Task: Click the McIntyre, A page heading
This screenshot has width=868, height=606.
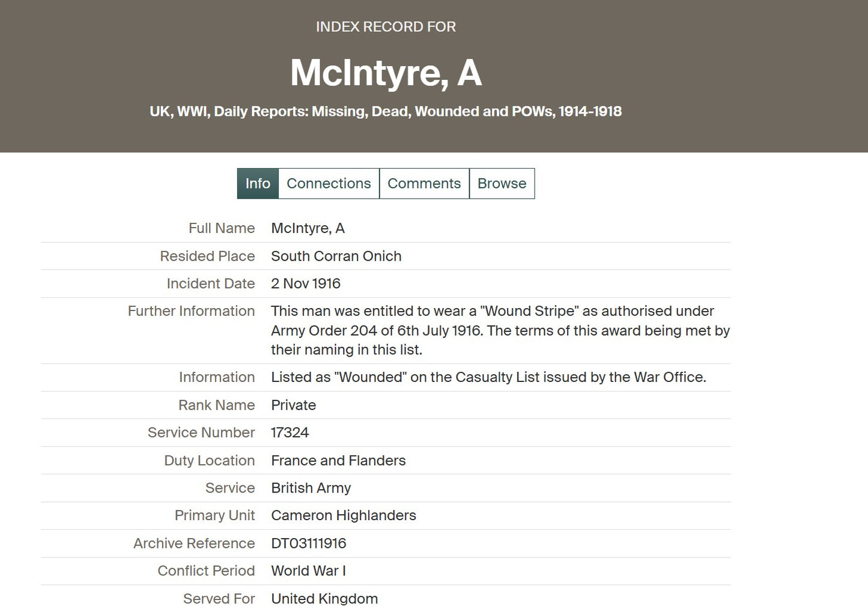Action: (x=386, y=73)
